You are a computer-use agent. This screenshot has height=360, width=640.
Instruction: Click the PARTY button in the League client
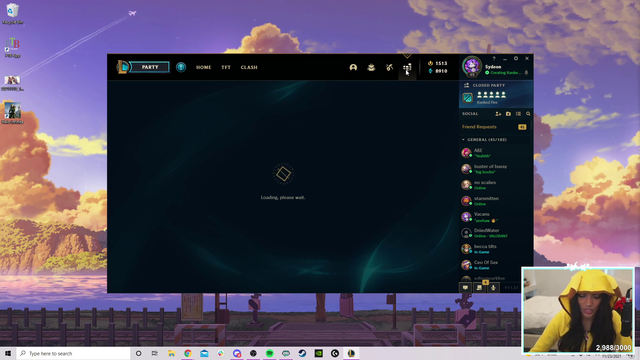149,67
